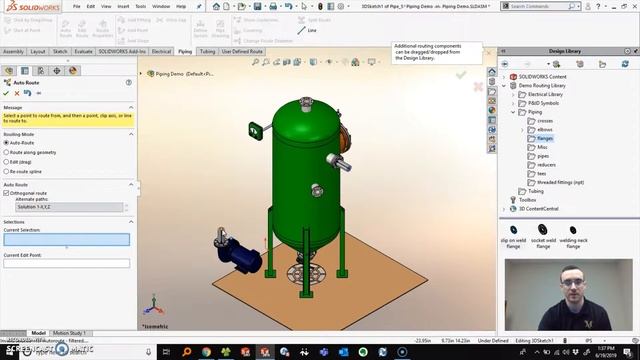640x360 pixels.
Task: Pin the menu bar with pushpin
Action: point(199,6)
